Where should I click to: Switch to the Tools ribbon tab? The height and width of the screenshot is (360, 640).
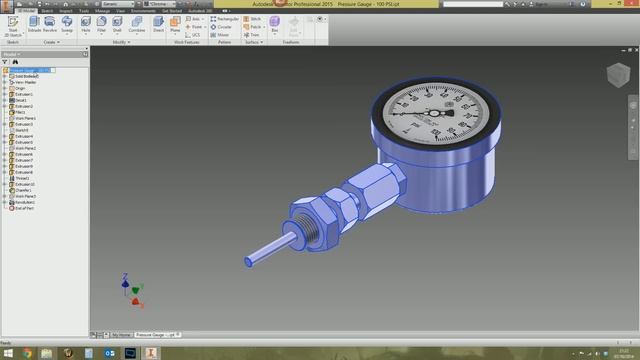click(84, 11)
